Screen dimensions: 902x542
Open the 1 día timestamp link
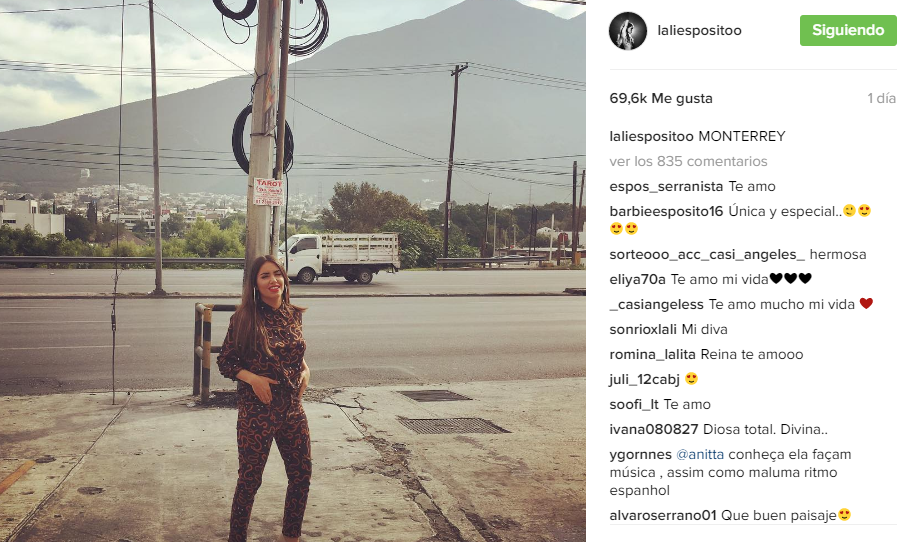click(881, 98)
